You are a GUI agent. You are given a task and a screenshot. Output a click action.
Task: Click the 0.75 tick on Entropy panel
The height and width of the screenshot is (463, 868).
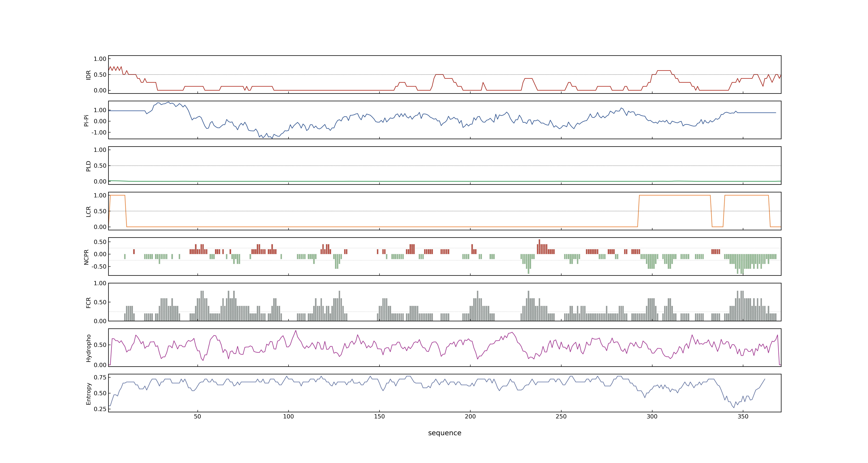100,377
